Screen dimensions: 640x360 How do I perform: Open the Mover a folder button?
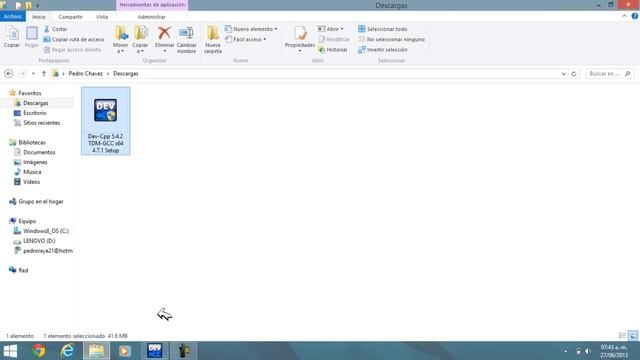(x=120, y=40)
